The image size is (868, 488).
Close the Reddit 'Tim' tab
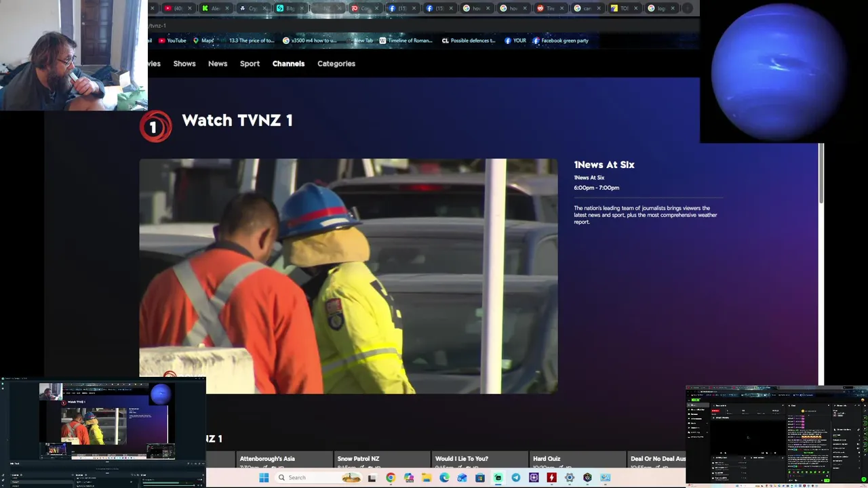pyautogui.click(x=561, y=8)
